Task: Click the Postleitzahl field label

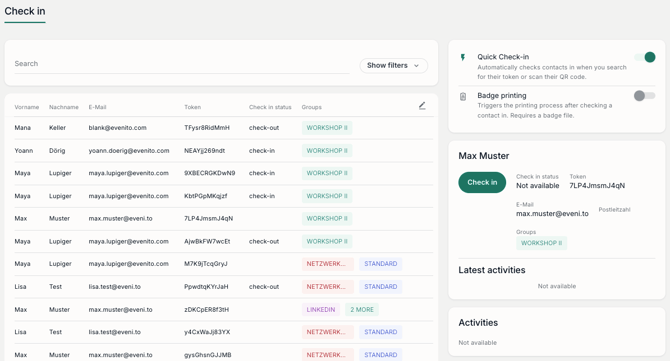Action: click(614, 210)
